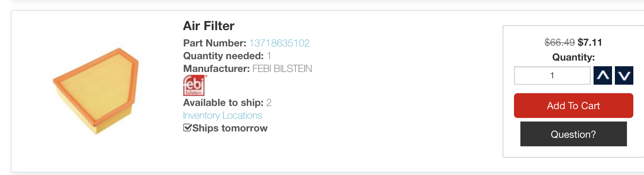Click the Available to ship label
The image size is (644, 175).
click(x=223, y=103)
